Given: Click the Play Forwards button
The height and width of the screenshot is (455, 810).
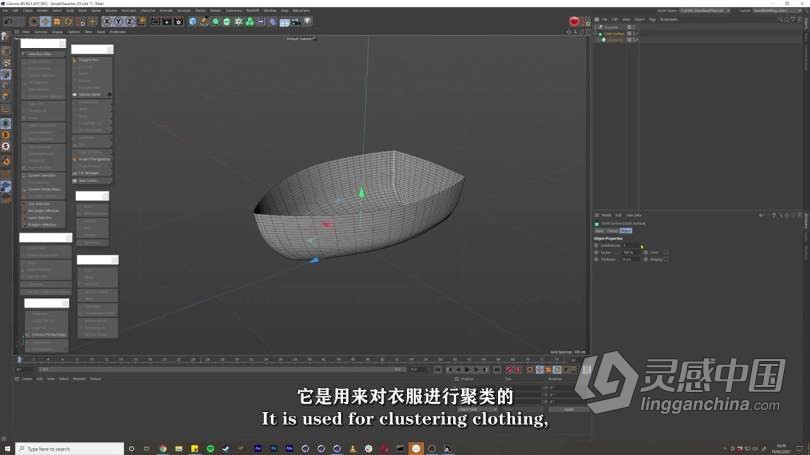Looking at the screenshot, I should [x=468, y=370].
